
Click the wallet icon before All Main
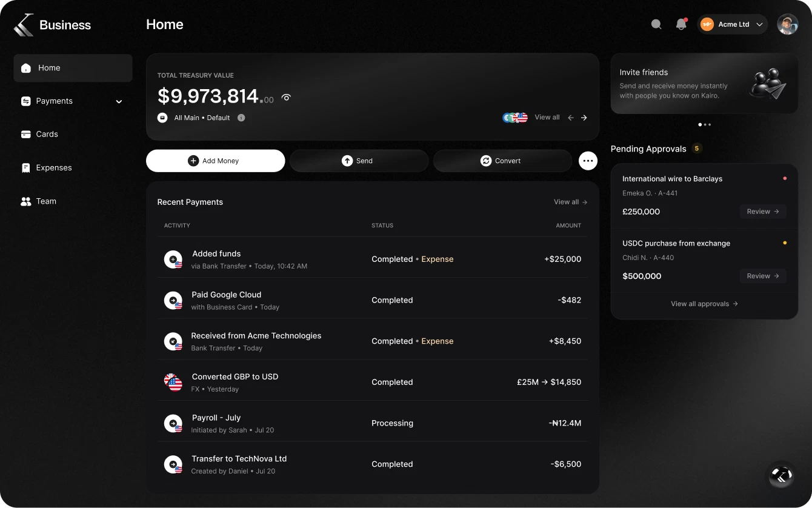click(162, 118)
